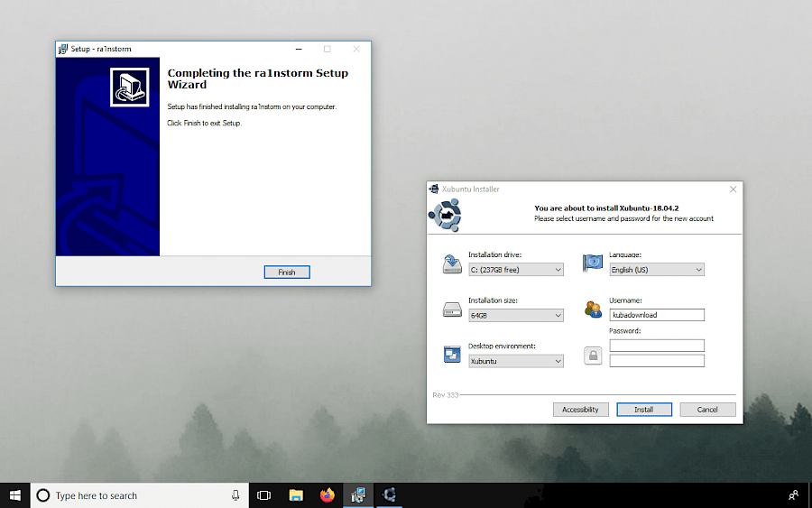Click the Cortana circle icon in the taskbar
812x508 pixels.
[43, 495]
